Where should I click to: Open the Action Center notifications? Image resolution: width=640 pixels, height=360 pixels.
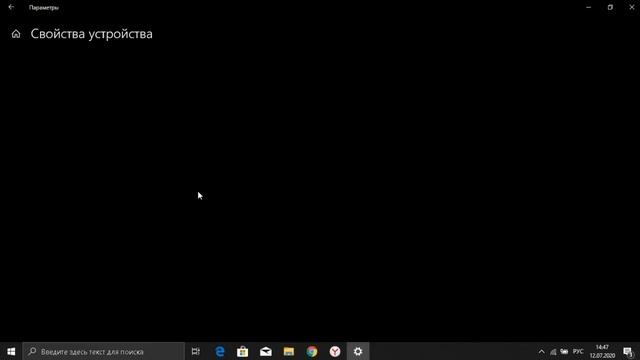629,351
